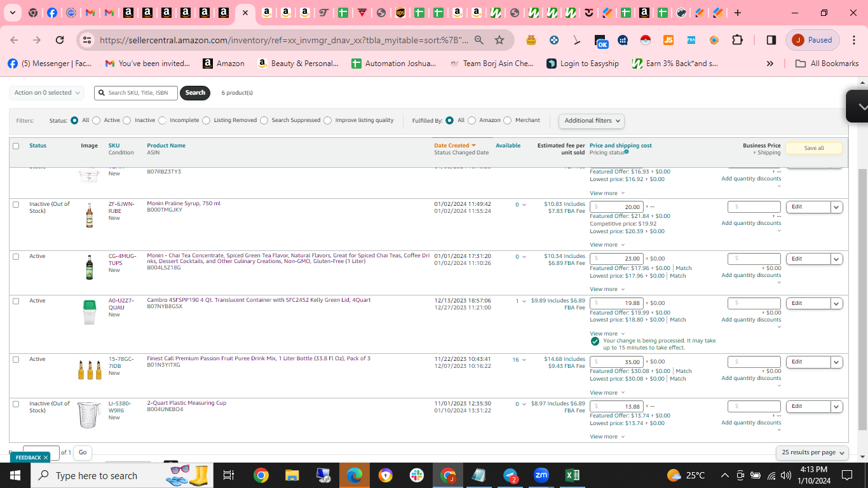Open Windows Start menu
Image resolution: width=868 pixels, height=488 pixels.
(15, 475)
